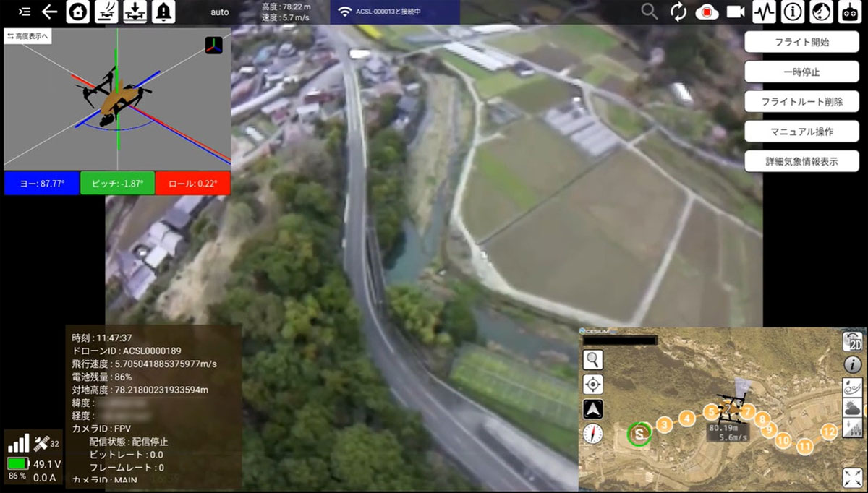Click the controller icon at top right
This screenshot has height=493, width=868.
coord(849,12)
